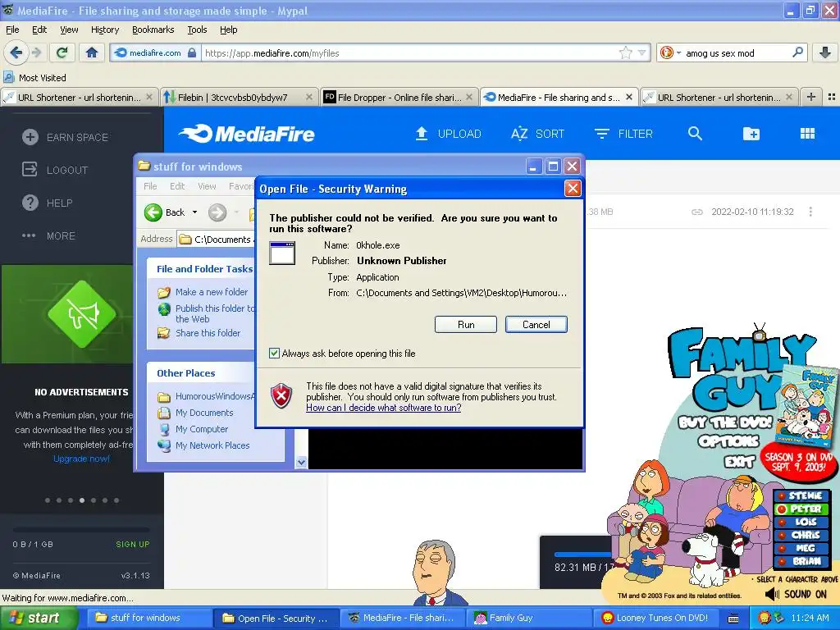Screen dimensions: 840x630
Task: Toggle 'Always ask before opening this file' checkbox
Action: pos(274,353)
